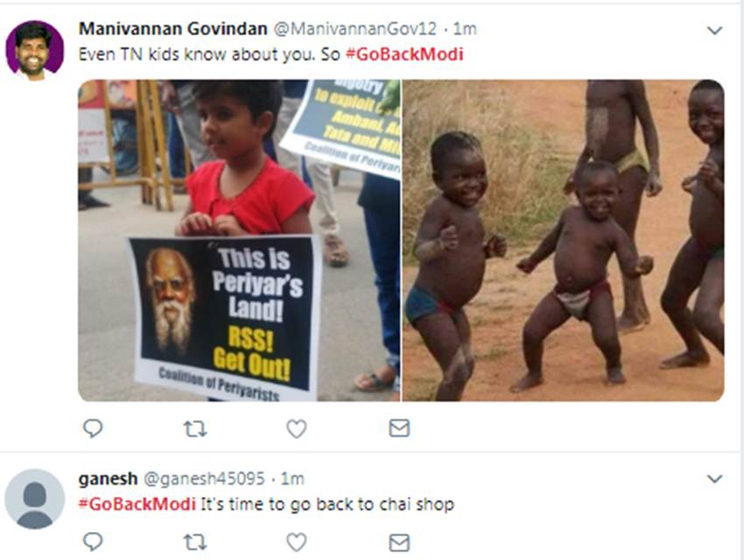Open ganesh's default avatar
The height and width of the screenshot is (560, 744).
coord(35,499)
